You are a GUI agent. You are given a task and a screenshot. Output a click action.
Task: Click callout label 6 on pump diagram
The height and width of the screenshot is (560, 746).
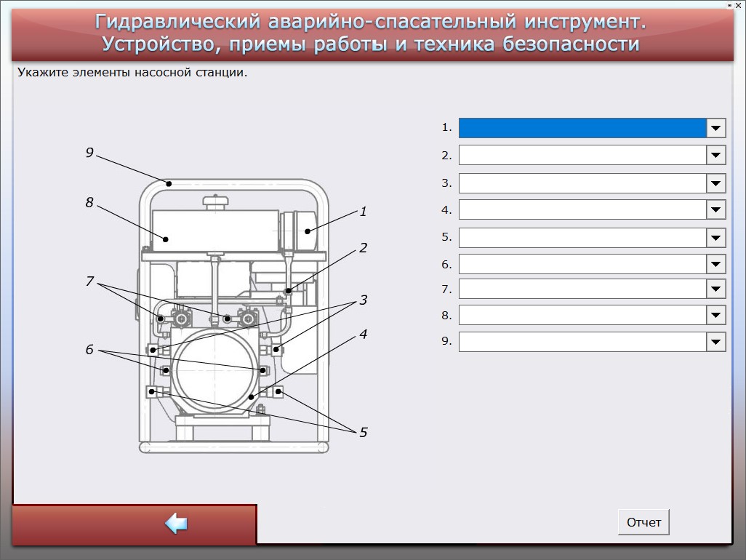pyautogui.click(x=89, y=351)
